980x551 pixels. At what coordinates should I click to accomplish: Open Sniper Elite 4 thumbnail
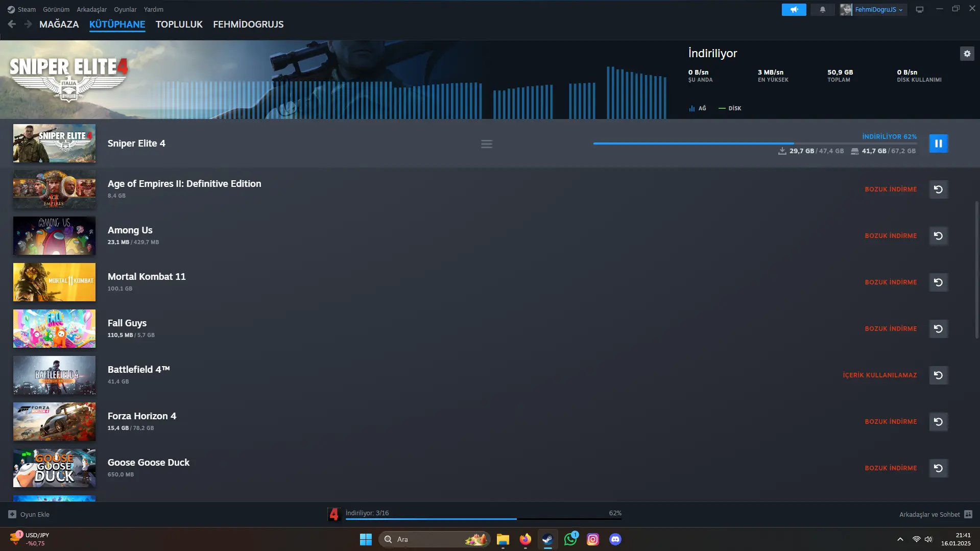click(x=54, y=143)
